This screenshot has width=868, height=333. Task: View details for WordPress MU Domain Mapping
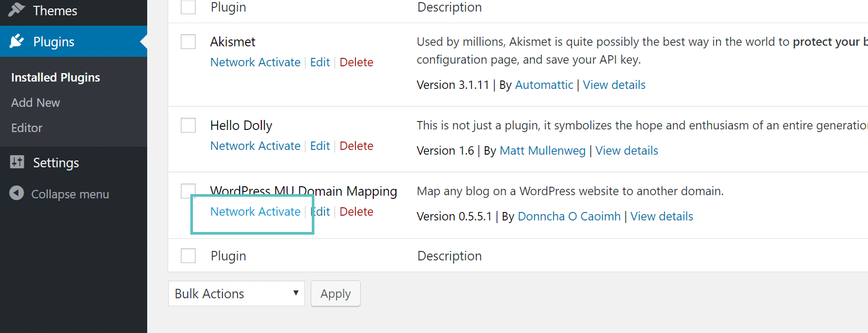[x=662, y=216]
